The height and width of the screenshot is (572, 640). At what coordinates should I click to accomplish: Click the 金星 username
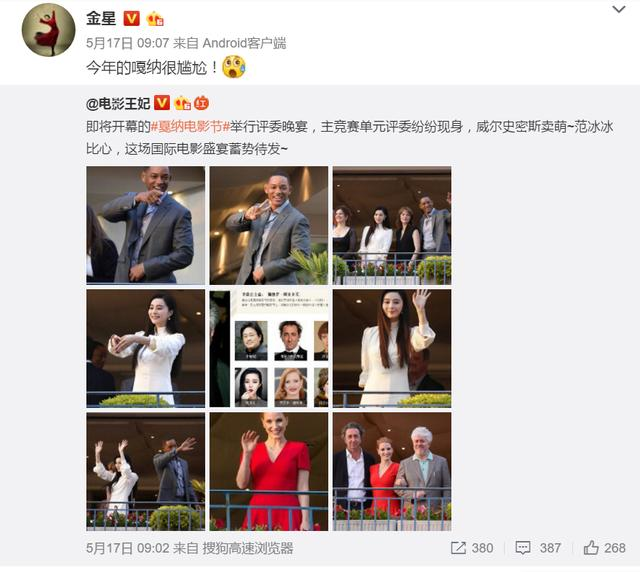(x=101, y=18)
